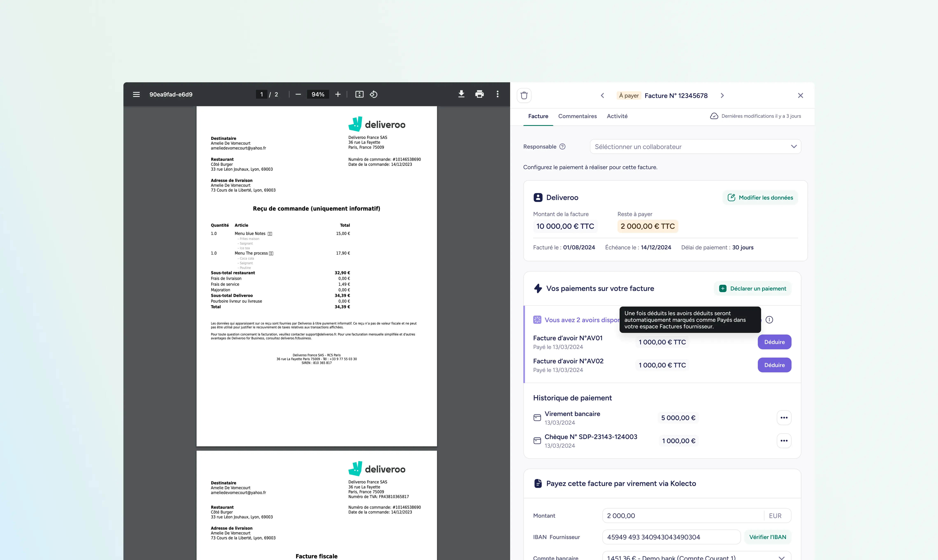Image resolution: width=938 pixels, height=560 pixels.
Task: Rotate the PDF document
Action: point(374,94)
